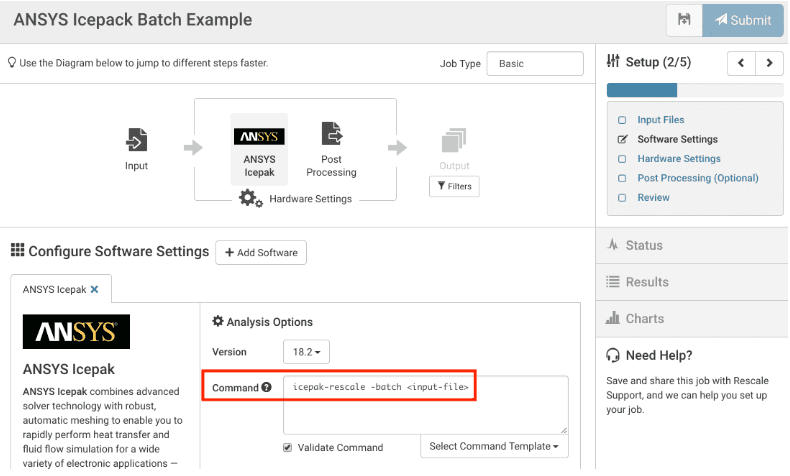Click the Configure Software Settings grid icon
790x476 pixels.
pyautogui.click(x=18, y=250)
